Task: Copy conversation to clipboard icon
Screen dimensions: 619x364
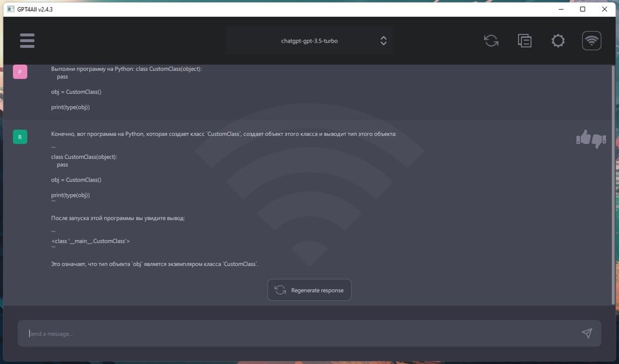Action: tap(524, 41)
